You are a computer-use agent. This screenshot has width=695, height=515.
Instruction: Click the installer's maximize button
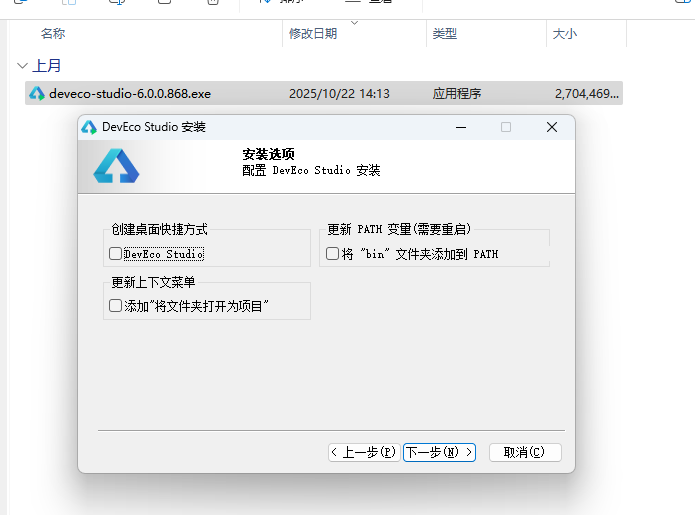[506, 127]
